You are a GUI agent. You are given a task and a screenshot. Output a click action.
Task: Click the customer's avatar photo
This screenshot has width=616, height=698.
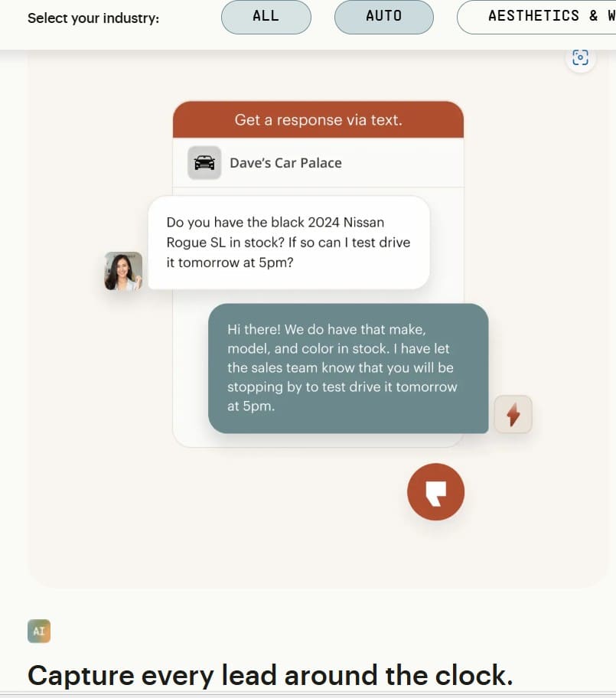pyautogui.click(x=123, y=271)
